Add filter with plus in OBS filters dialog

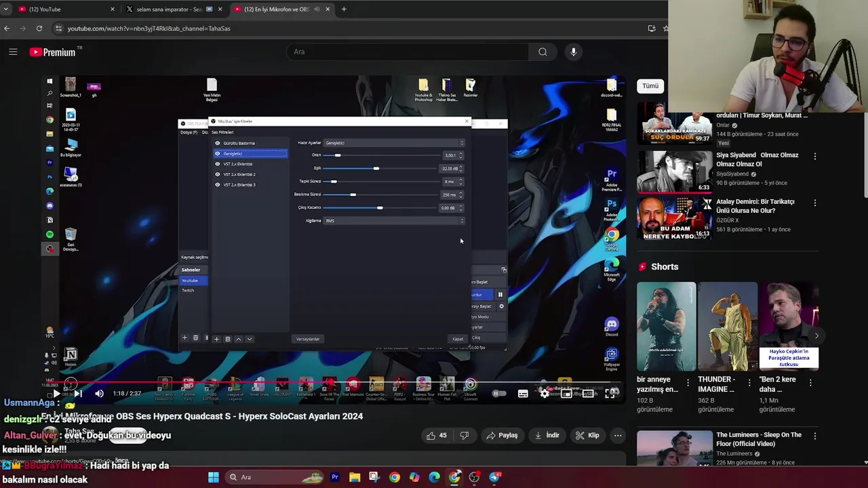216,339
